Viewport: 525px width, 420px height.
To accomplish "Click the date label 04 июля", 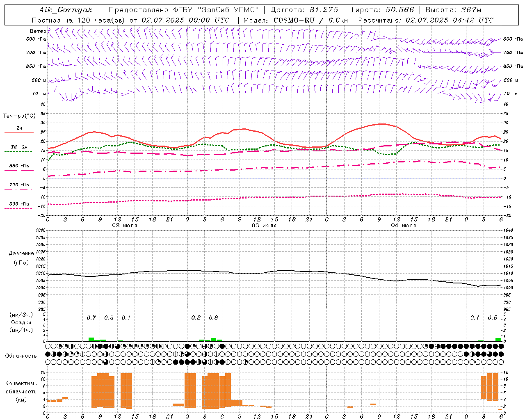I will point(404,226).
